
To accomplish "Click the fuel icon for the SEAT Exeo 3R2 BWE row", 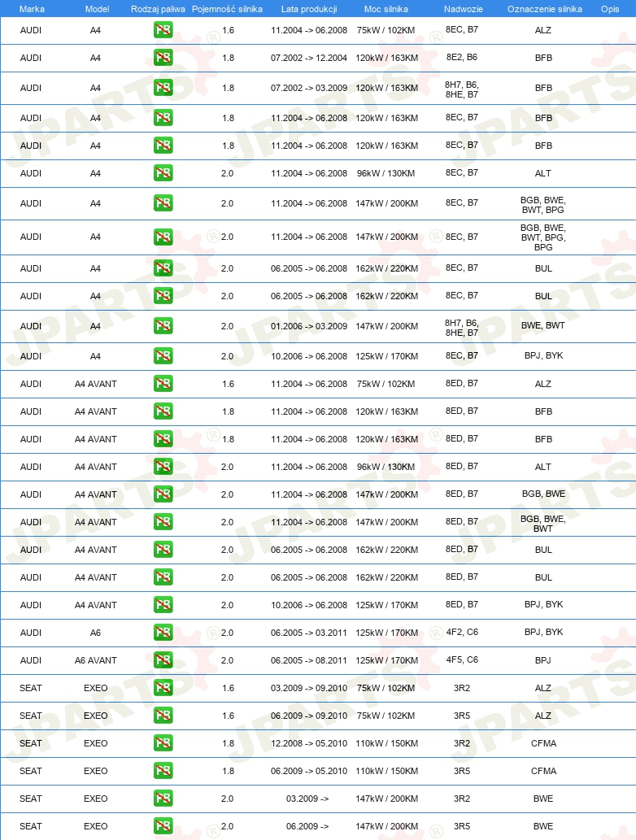I will point(163,799).
